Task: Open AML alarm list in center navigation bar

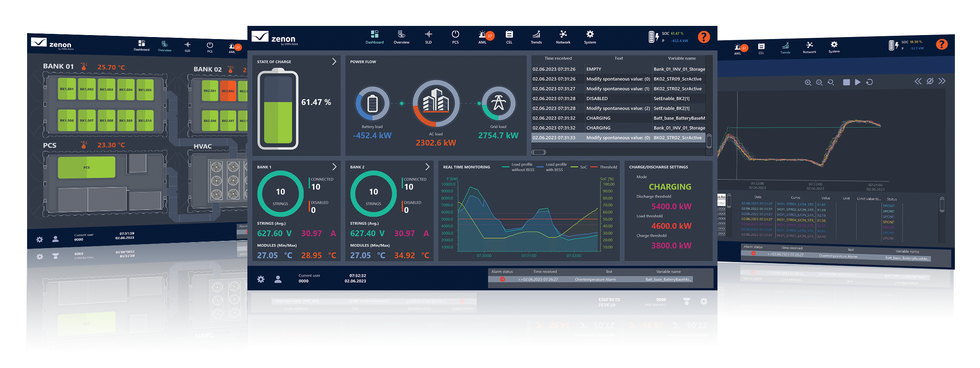Action: [x=483, y=37]
